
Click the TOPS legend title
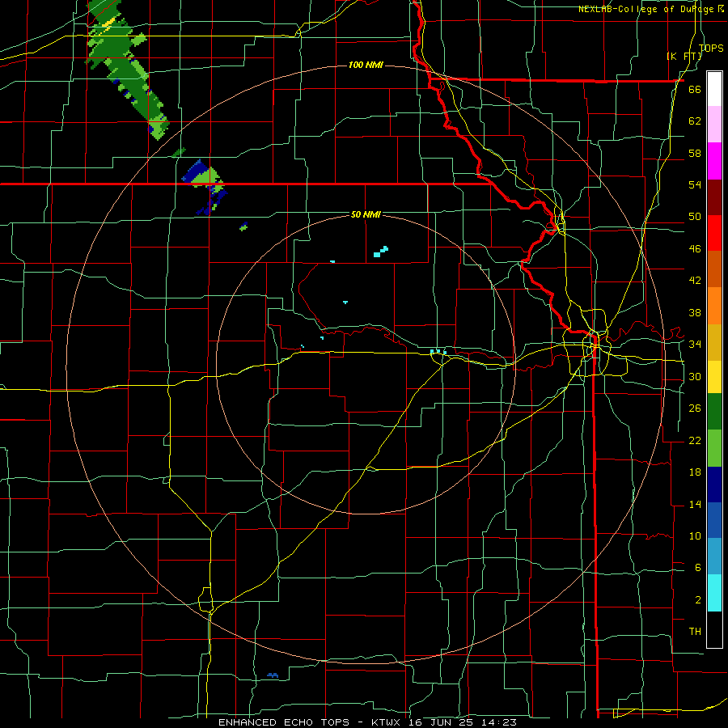point(711,49)
